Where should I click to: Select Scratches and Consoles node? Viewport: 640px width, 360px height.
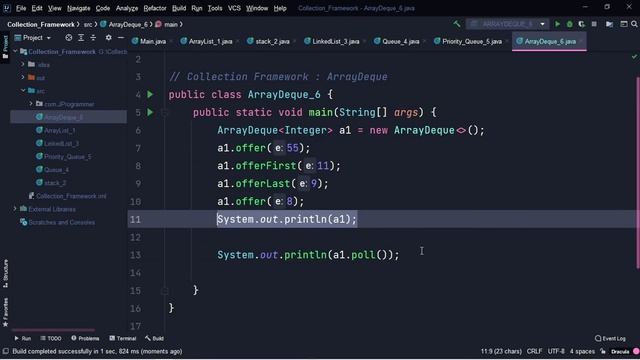pyautogui.click(x=57, y=222)
